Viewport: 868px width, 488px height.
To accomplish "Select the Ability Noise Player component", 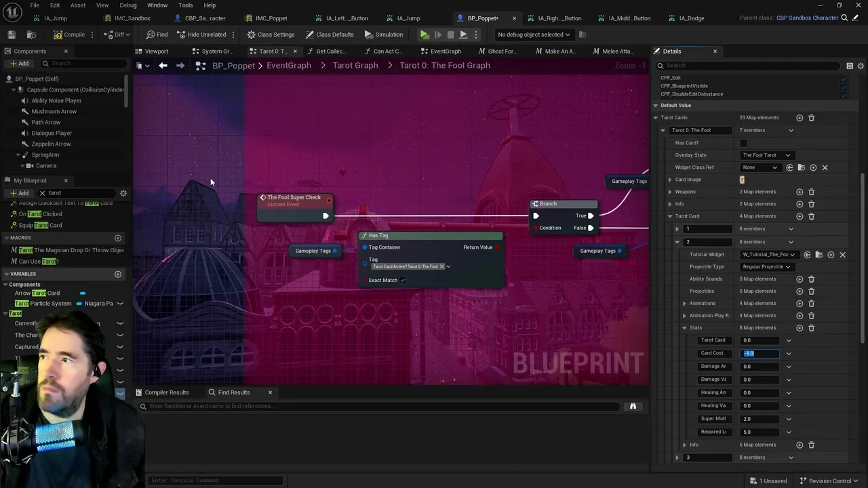I will click(x=56, y=100).
